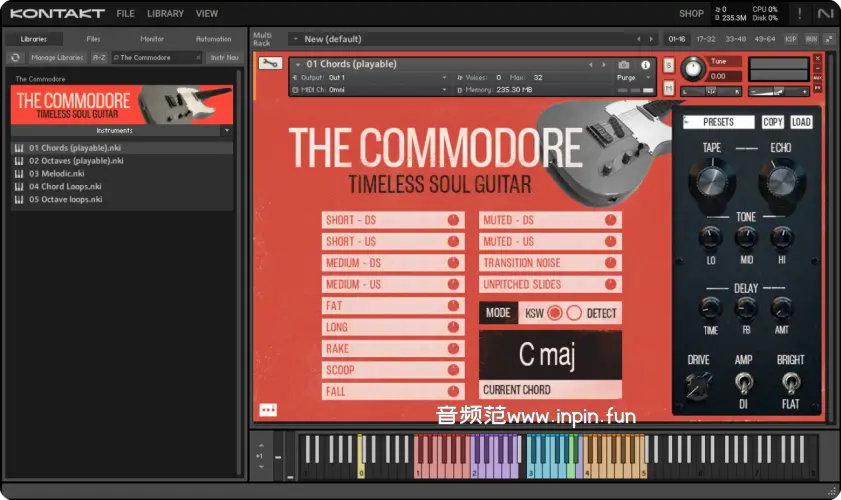Click the Tune knob
The image size is (841, 500).
693,69
